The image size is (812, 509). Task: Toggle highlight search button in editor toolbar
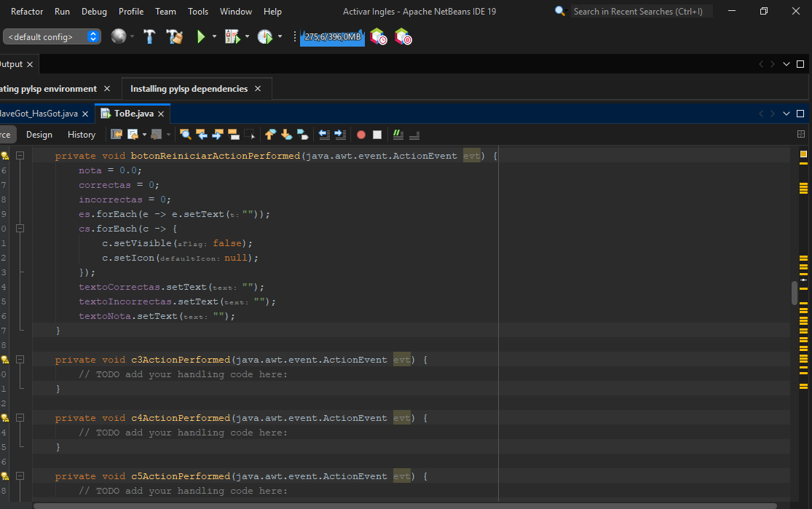point(234,135)
